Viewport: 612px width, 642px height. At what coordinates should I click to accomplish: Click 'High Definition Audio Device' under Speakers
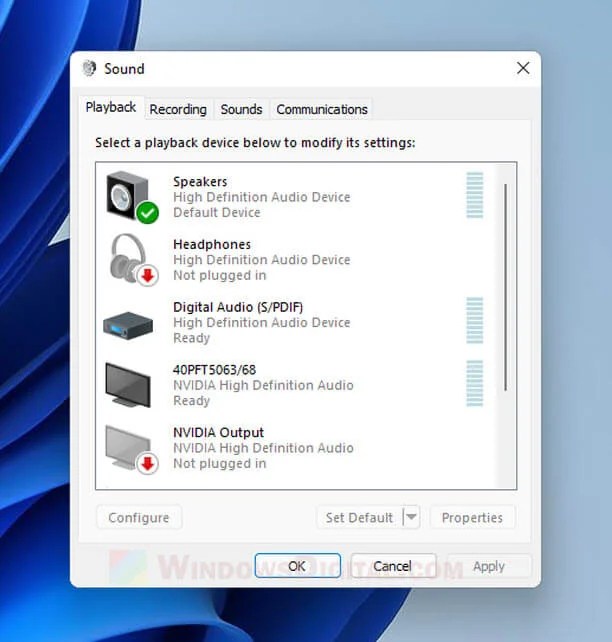(x=262, y=197)
